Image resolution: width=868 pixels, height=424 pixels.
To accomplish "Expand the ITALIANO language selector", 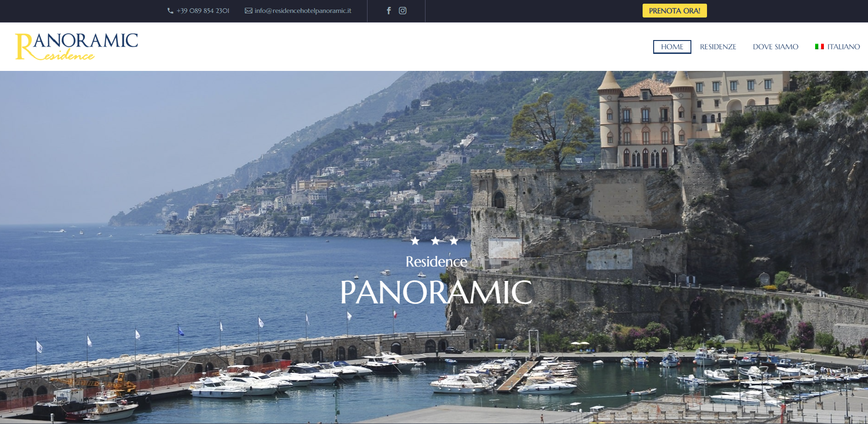I will [843, 47].
